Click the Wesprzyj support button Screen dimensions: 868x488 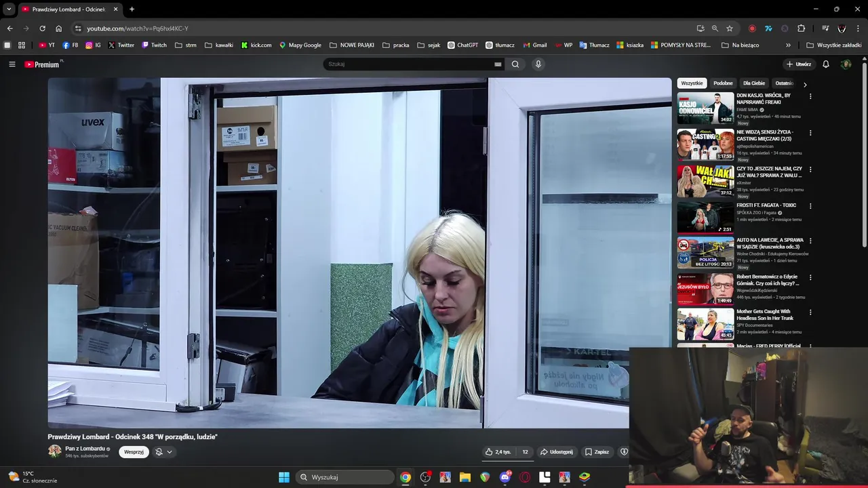pyautogui.click(x=134, y=452)
